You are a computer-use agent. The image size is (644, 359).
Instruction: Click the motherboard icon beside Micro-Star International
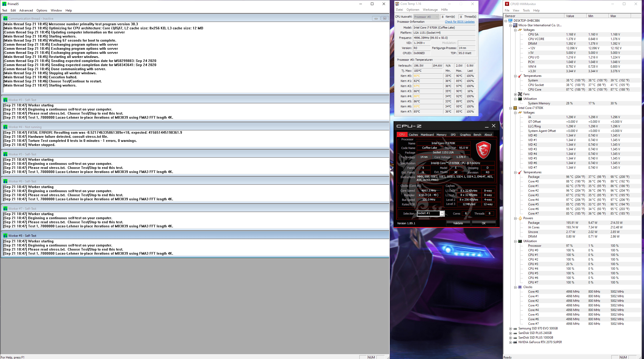click(x=515, y=25)
